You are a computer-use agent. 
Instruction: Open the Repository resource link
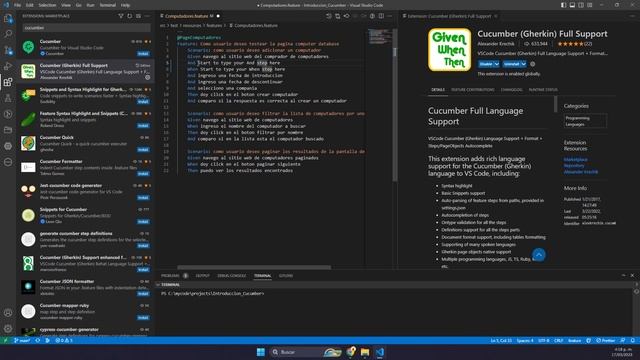[x=574, y=166]
